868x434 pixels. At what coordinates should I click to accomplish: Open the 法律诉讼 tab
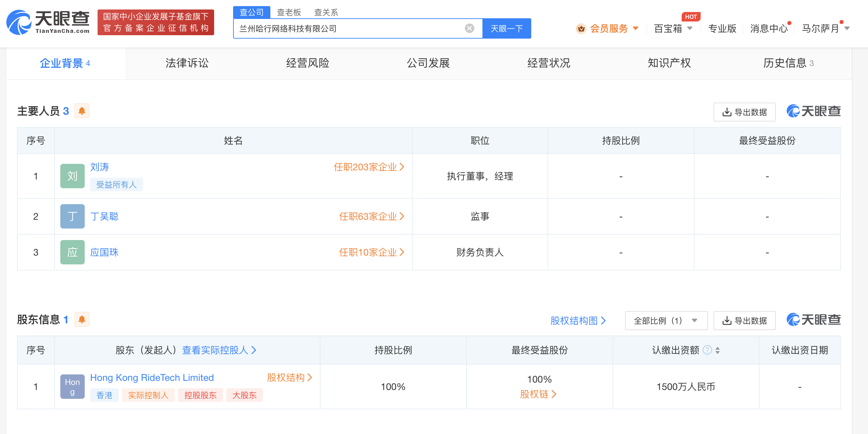186,63
